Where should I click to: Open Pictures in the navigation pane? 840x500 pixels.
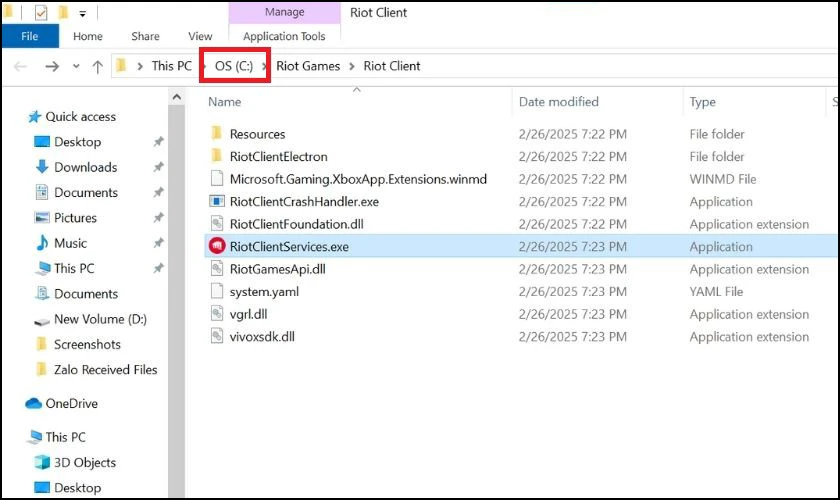coord(75,218)
